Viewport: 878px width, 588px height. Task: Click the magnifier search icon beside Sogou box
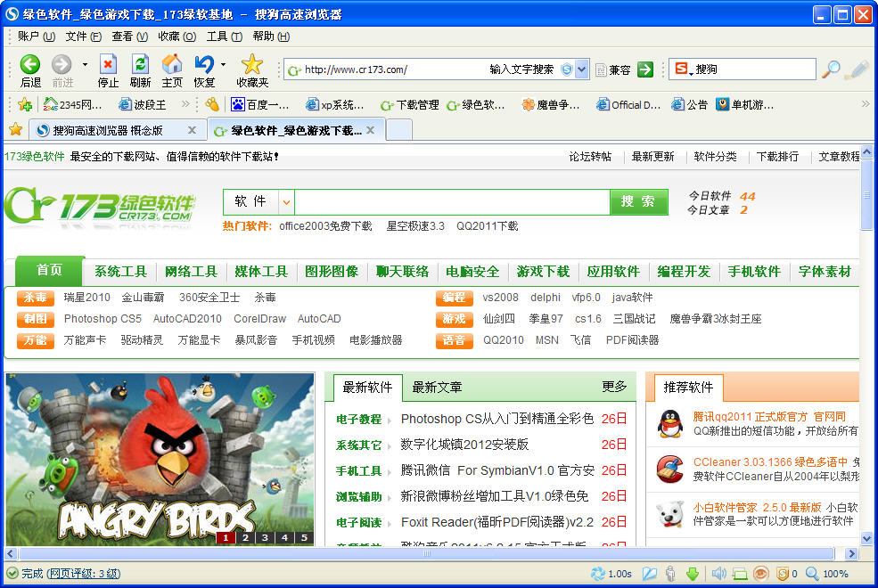click(831, 69)
